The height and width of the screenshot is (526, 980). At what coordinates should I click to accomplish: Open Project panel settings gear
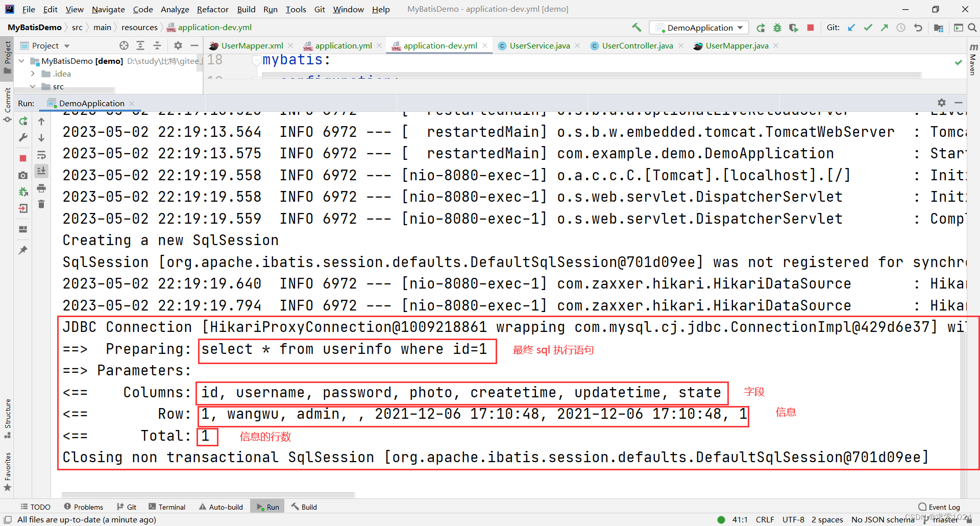pos(178,45)
